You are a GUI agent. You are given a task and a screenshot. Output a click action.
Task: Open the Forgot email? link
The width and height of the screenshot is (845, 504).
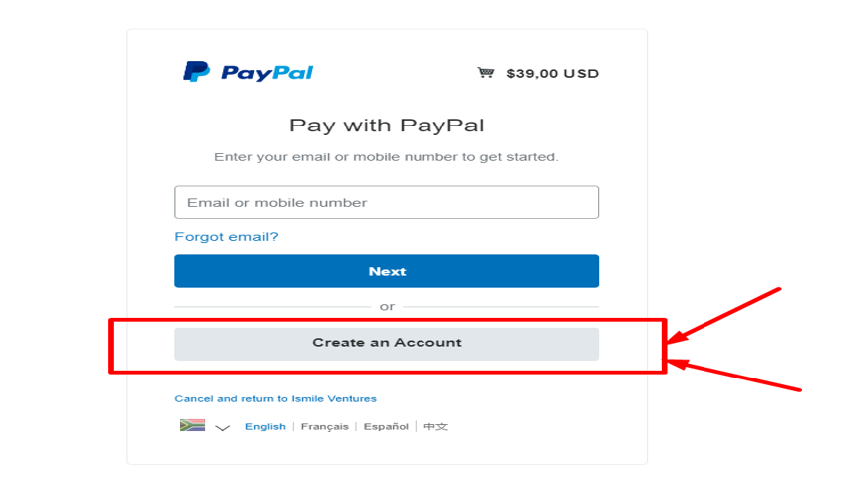[x=226, y=237]
